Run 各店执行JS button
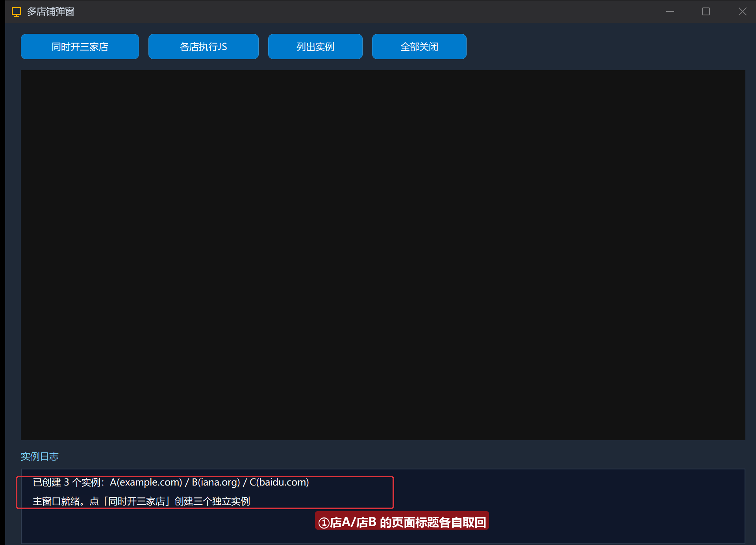The height and width of the screenshot is (545, 756). (204, 46)
